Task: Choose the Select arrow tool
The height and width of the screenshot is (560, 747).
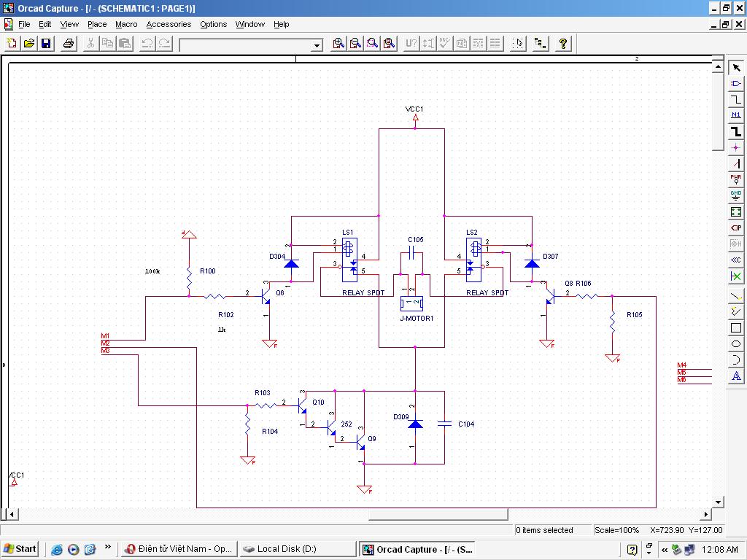Action: coord(736,68)
